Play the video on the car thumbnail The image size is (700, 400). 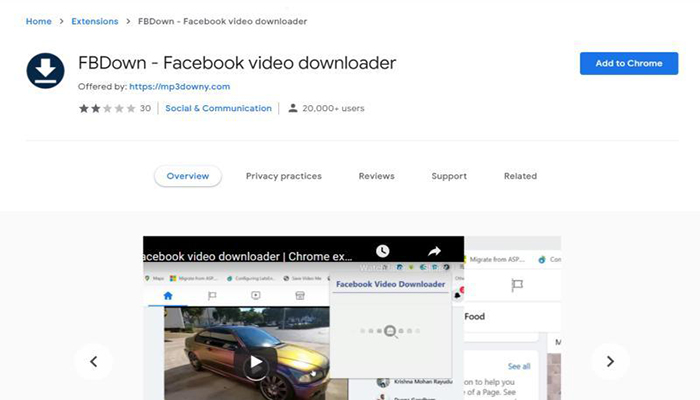pyautogui.click(x=256, y=364)
